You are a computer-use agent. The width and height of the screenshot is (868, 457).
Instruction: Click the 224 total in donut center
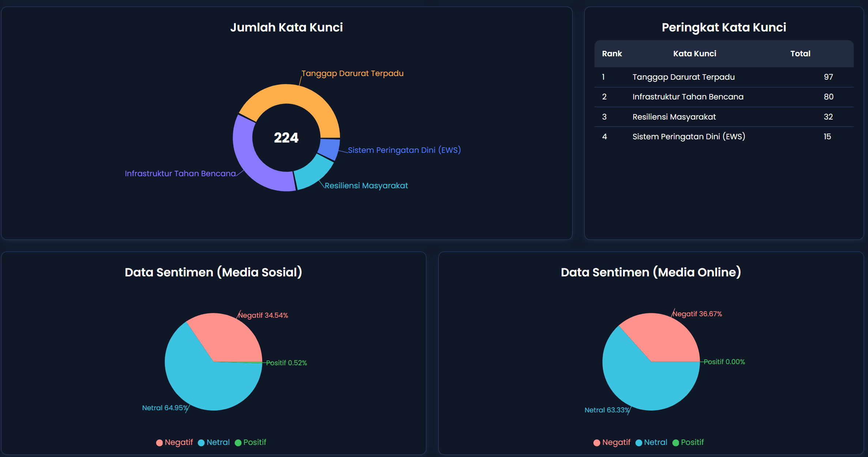point(286,138)
